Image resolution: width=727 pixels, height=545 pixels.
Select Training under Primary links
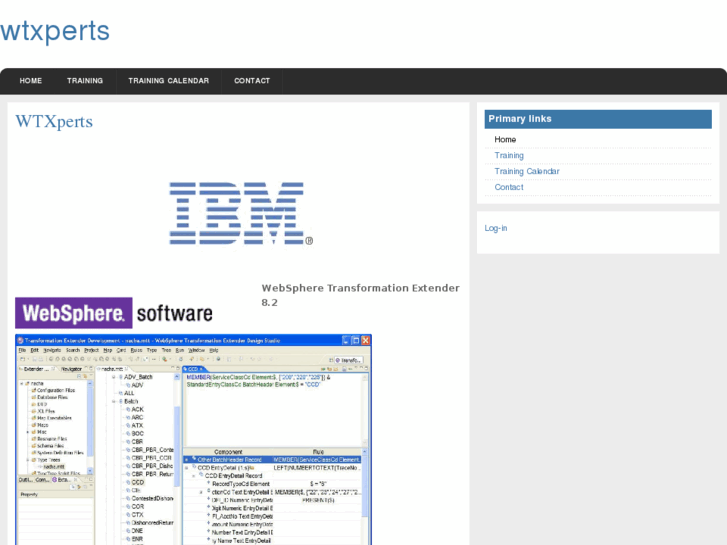509,155
